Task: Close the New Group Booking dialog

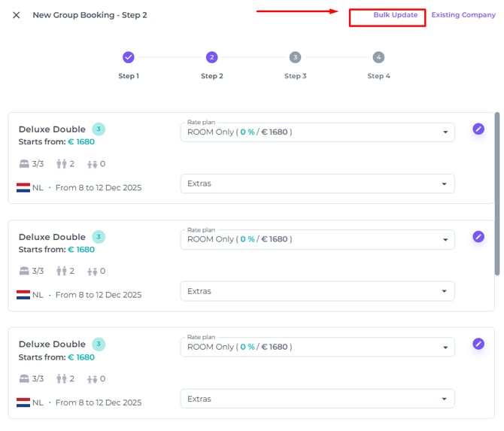Action: [17, 15]
